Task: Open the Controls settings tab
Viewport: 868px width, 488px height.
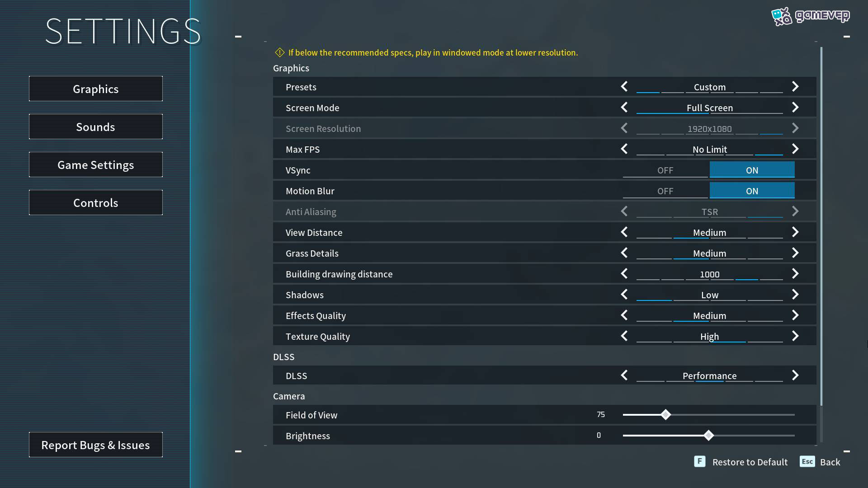Action: [96, 202]
